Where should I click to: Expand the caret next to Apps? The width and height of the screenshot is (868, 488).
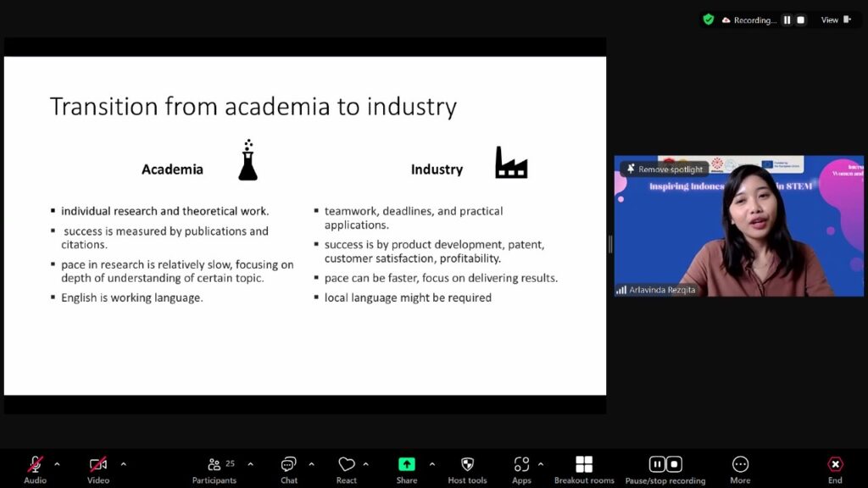point(541,464)
